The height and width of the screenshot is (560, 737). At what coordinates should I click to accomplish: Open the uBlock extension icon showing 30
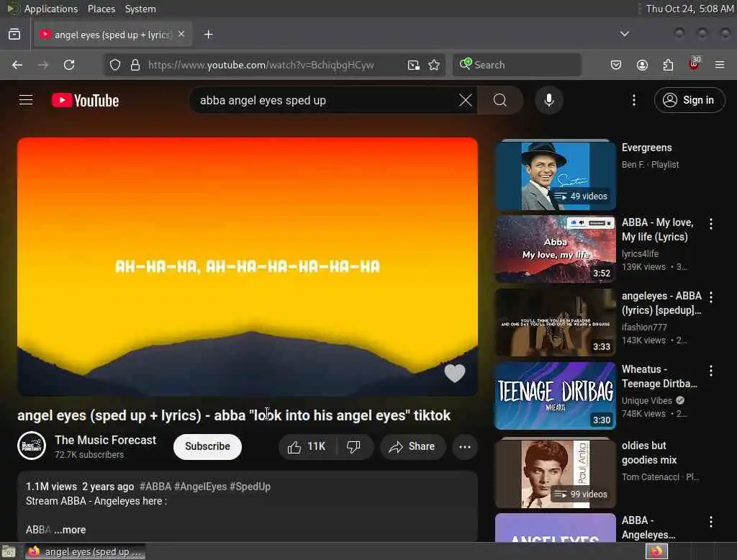coord(694,64)
